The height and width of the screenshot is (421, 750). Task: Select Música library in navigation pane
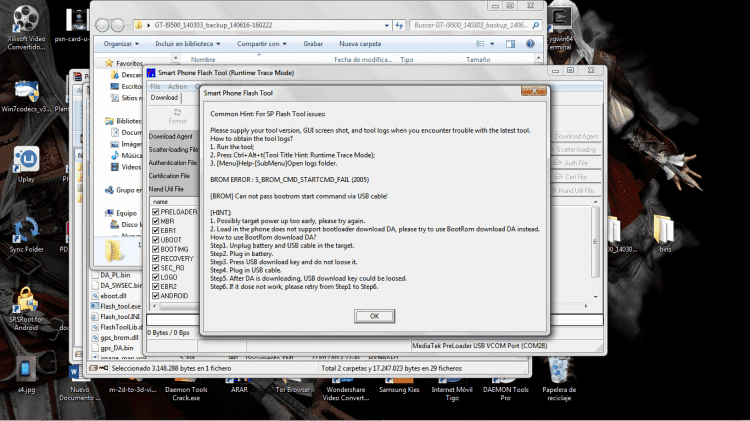pos(131,155)
